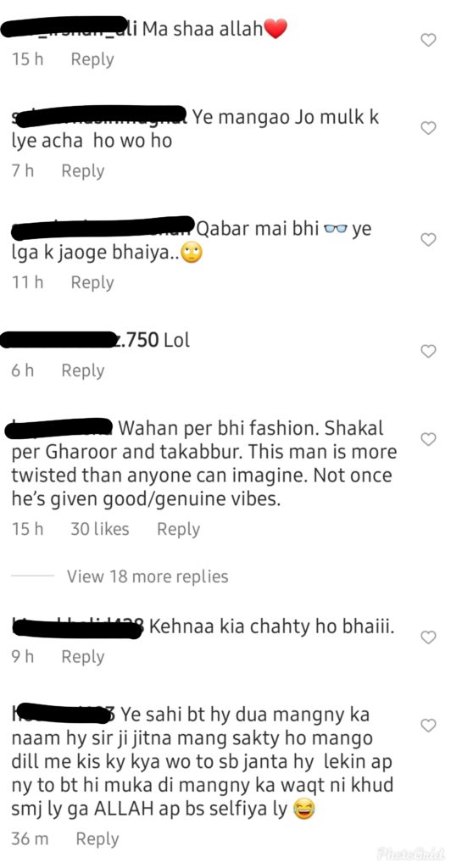Open profile of the 'Qabar mai bhi' commenter
The width and height of the screenshot is (462, 868).
pyautogui.click(x=103, y=228)
